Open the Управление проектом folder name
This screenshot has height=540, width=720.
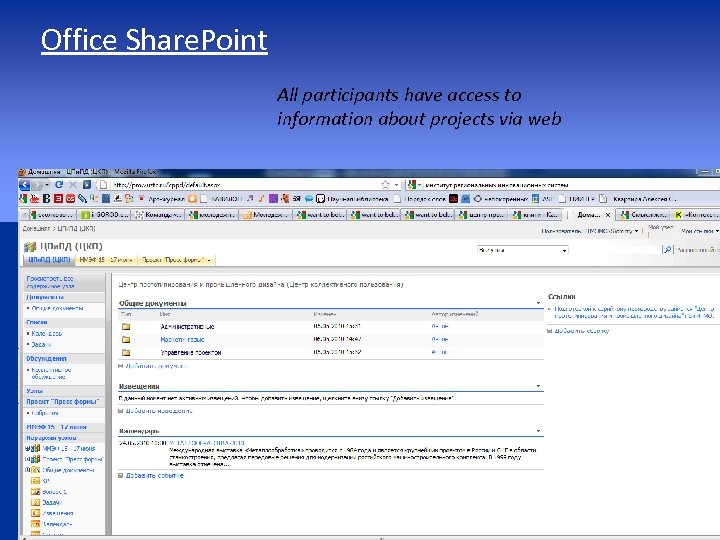[191, 353]
